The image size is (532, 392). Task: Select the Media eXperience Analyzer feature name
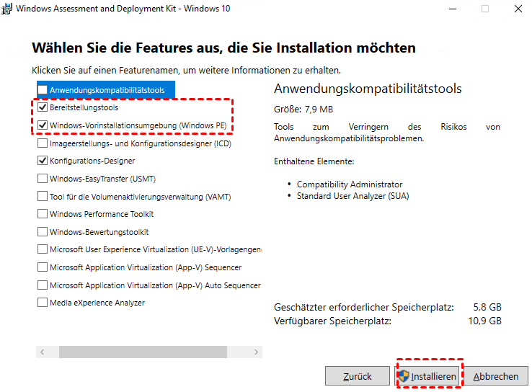point(97,303)
